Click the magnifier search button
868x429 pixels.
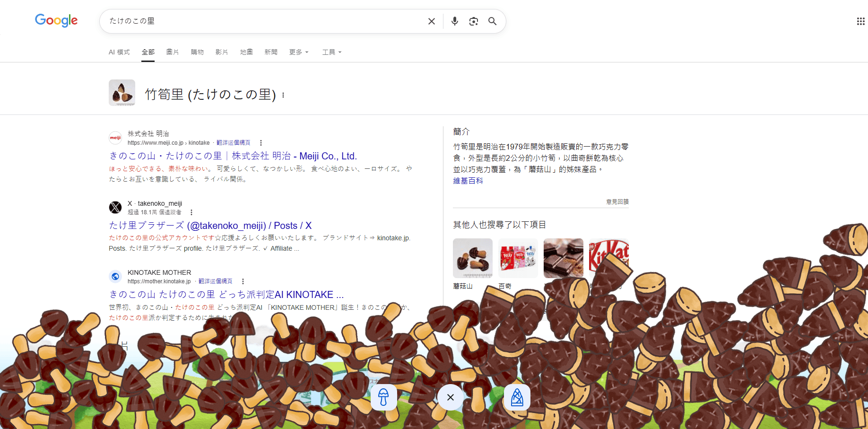(492, 21)
